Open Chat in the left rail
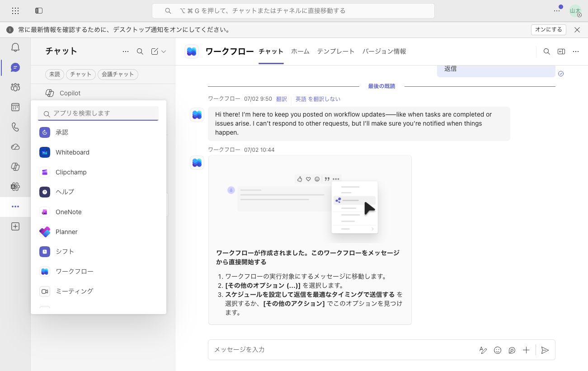The image size is (588, 371). tap(15, 67)
